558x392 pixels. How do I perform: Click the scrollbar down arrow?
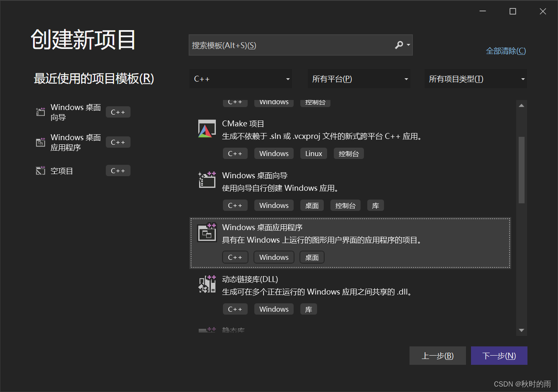coord(522,330)
